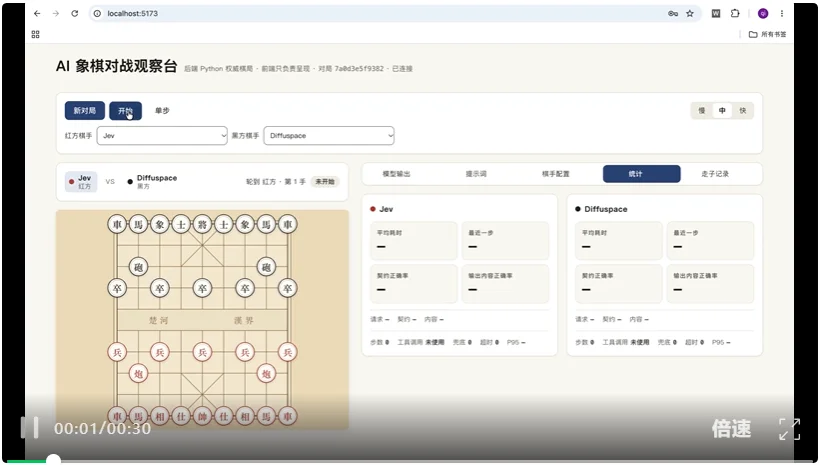Set speed to 中 (medium)
The width and height of the screenshot is (820, 465).
(x=722, y=110)
